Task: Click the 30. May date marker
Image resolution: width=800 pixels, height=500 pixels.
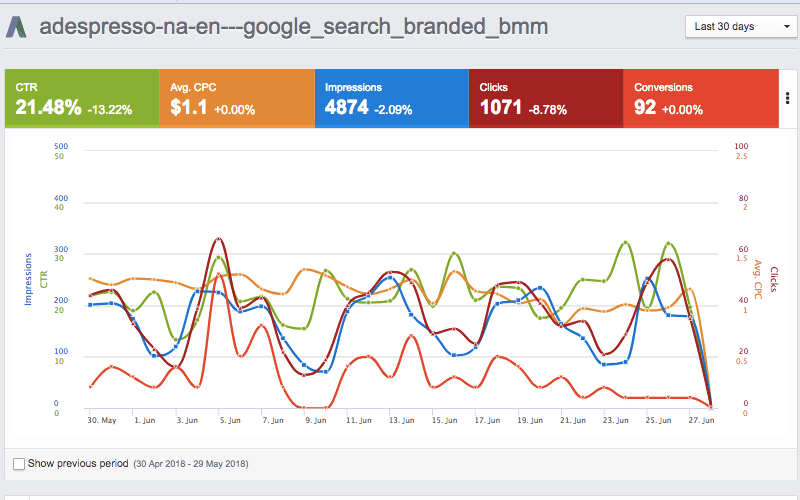Action: pyautogui.click(x=103, y=421)
